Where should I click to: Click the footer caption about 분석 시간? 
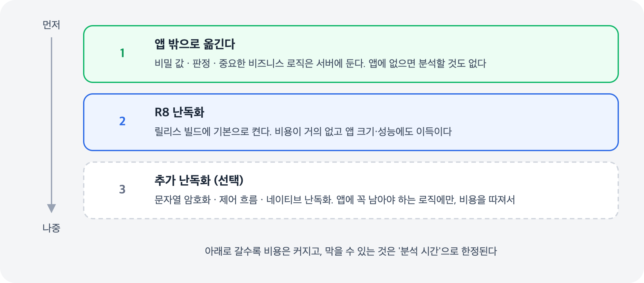coord(351,251)
